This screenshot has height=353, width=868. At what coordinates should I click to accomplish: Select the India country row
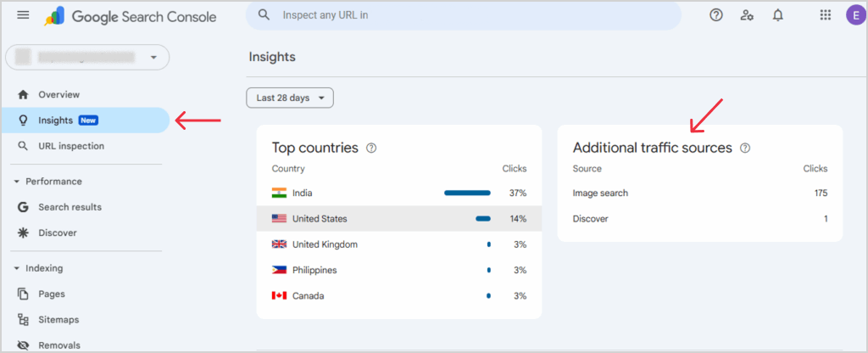399,193
